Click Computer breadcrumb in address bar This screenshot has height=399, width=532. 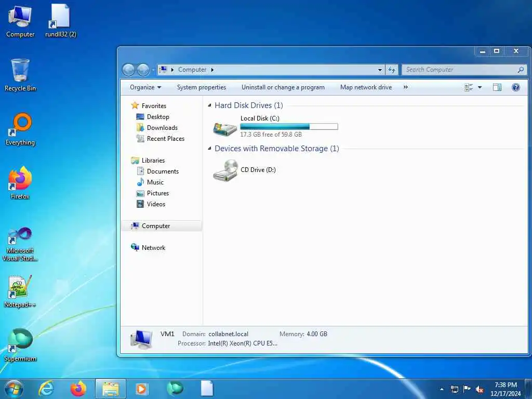pos(192,70)
